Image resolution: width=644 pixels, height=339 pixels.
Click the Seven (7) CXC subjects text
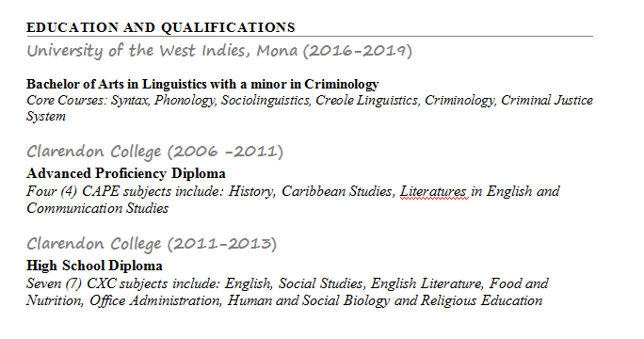coord(97,283)
